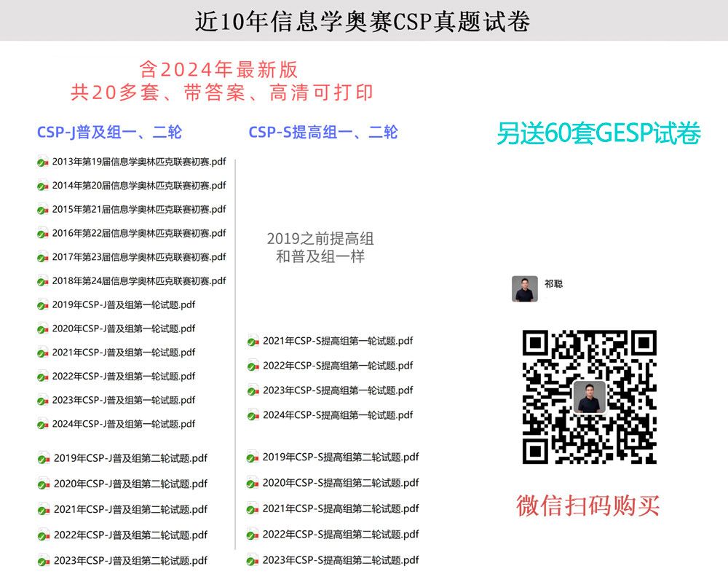Click file name 2020年CSP-J普及组第一轮试题.pdf

[x=124, y=329]
